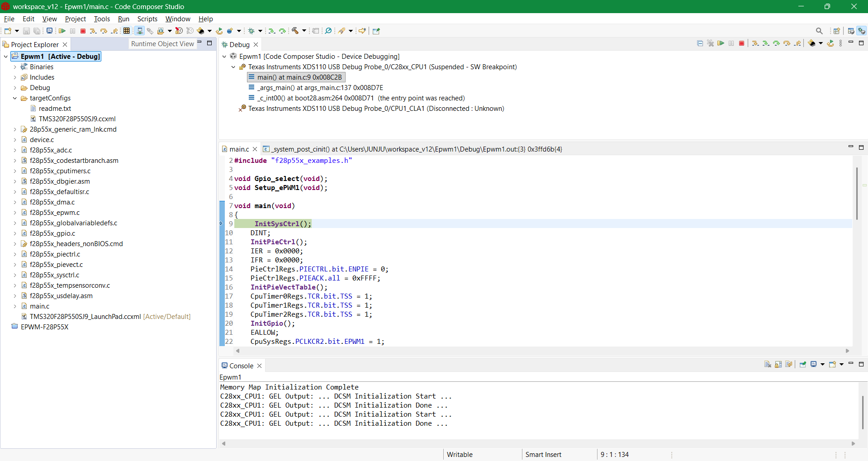Toggle Word Wrap in Console toolbar
Viewport: 868px width, 461px height.
tap(789, 365)
